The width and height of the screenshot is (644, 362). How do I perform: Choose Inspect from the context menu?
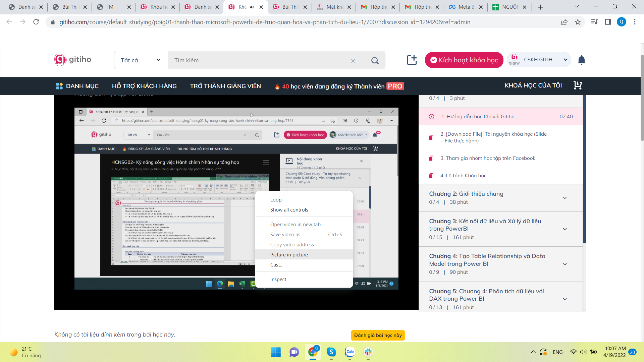304,280
